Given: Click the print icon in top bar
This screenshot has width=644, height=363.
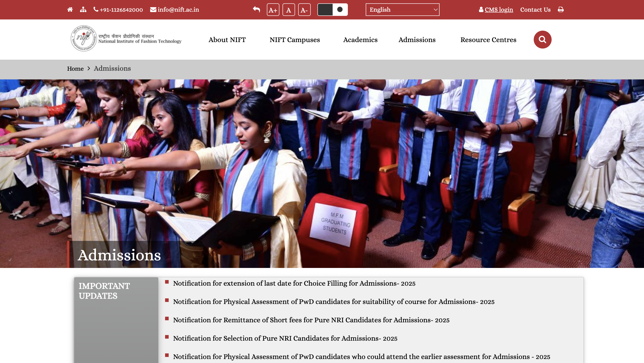Looking at the screenshot, I should pyautogui.click(x=561, y=9).
